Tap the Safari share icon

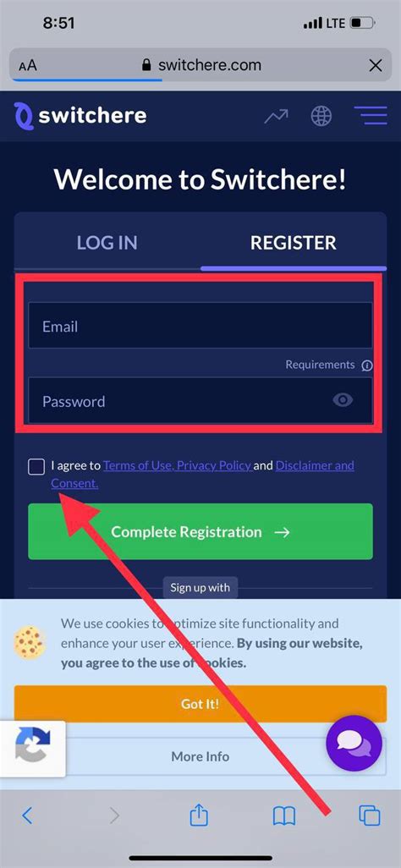pyautogui.click(x=198, y=815)
